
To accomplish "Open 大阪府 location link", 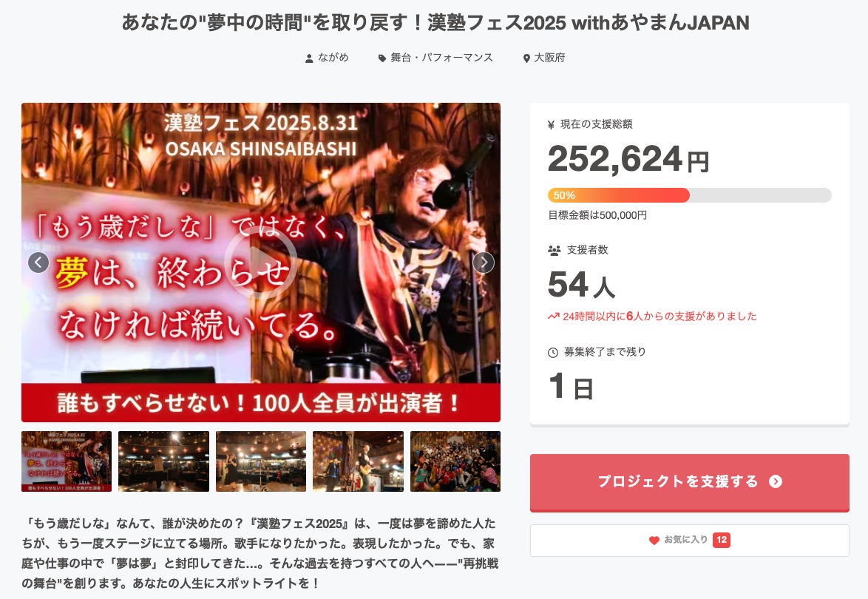I will pyautogui.click(x=549, y=58).
